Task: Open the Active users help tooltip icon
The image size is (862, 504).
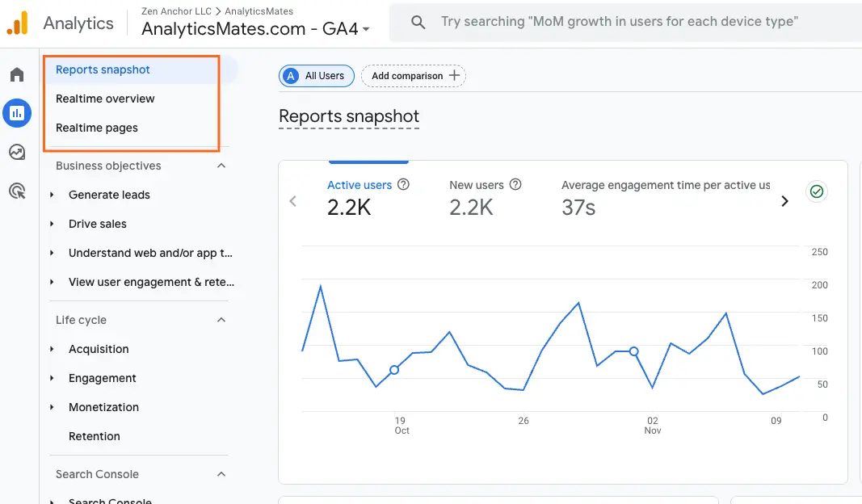Action: (402, 184)
